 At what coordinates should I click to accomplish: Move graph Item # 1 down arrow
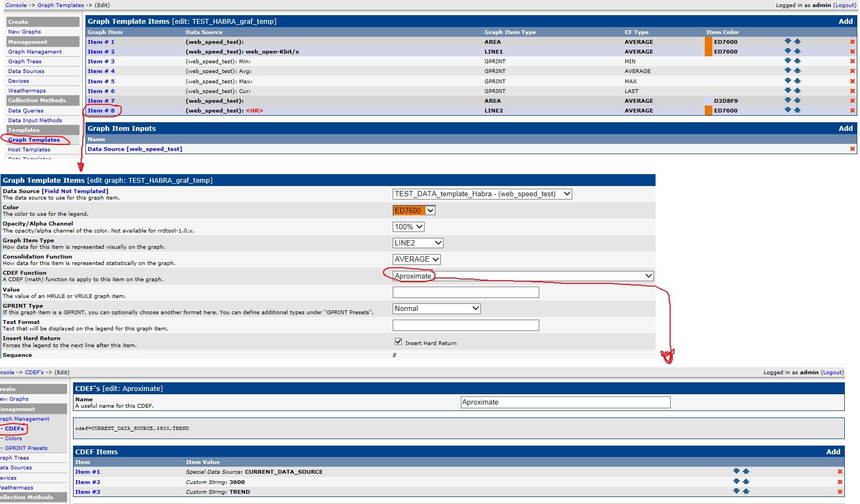[788, 41]
